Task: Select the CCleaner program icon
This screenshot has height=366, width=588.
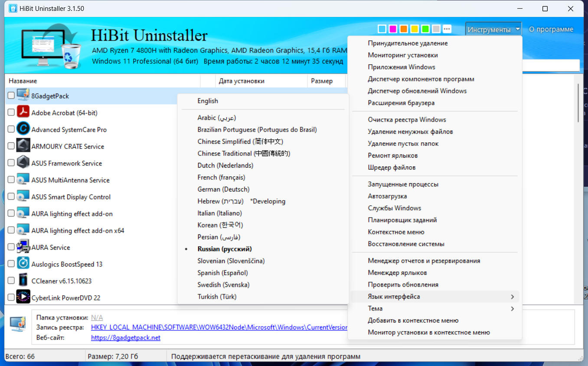Action: [23, 281]
